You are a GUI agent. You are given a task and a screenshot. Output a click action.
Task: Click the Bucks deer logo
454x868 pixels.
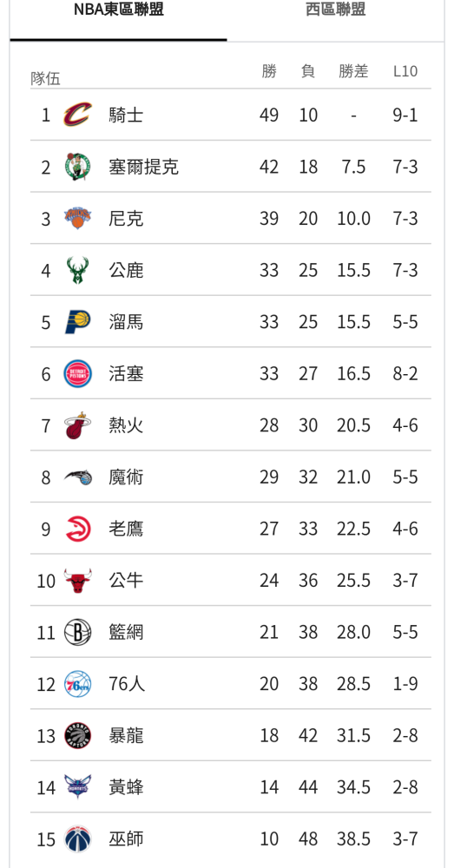pos(77,270)
